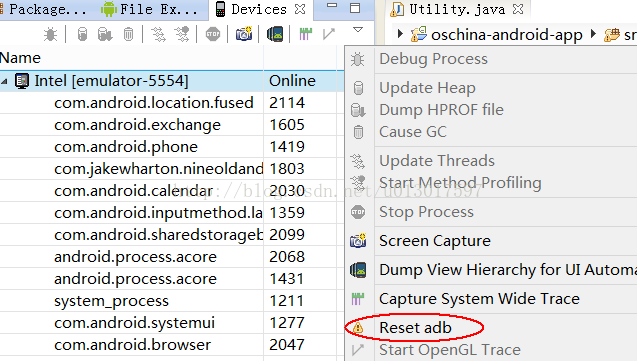The height and width of the screenshot is (361, 637).
Task: Click PID value 1419
Action: pyautogui.click(x=287, y=147)
